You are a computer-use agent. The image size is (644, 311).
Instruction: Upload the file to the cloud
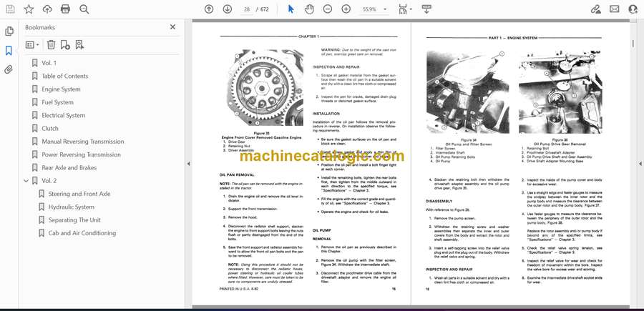(x=47, y=9)
